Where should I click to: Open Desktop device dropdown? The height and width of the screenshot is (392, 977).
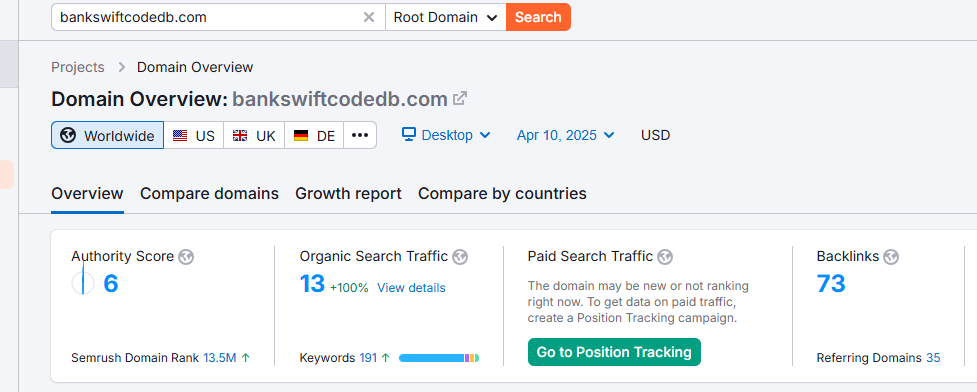pos(446,135)
